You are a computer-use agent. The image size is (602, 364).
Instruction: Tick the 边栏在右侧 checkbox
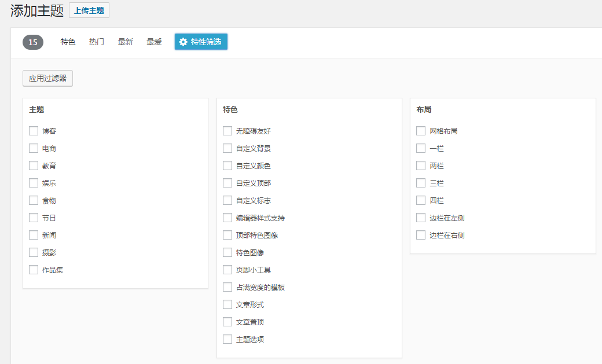point(421,235)
